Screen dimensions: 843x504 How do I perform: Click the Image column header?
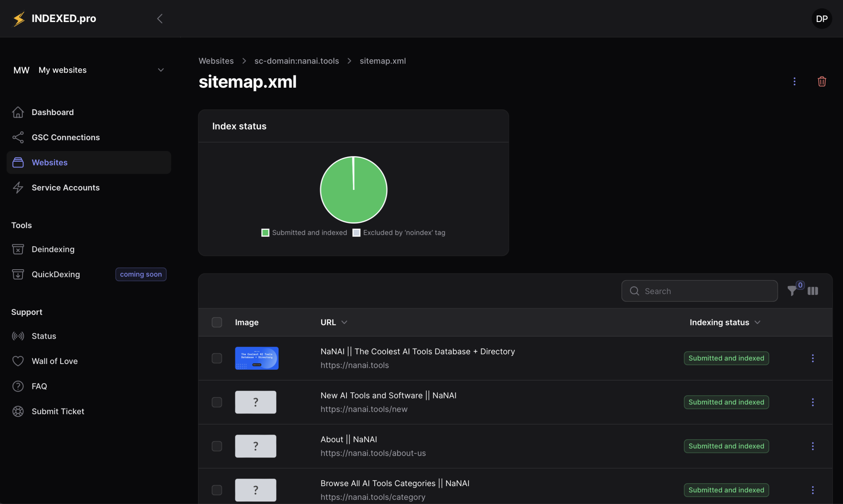(247, 322)
